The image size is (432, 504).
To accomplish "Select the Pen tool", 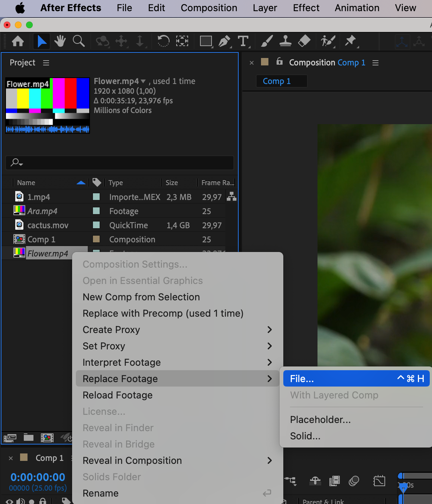I will (224, 41).
